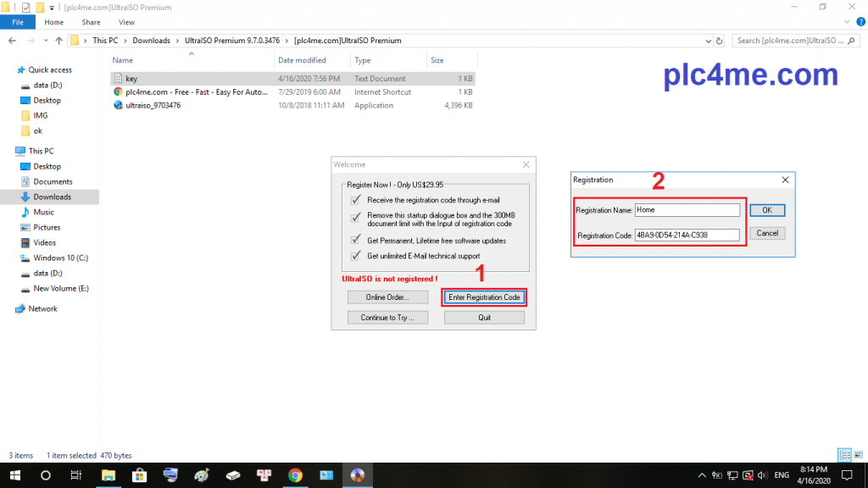
Task: Click 'This PC' in the address path
Action: pyautogui.click(x=105, y=41)
